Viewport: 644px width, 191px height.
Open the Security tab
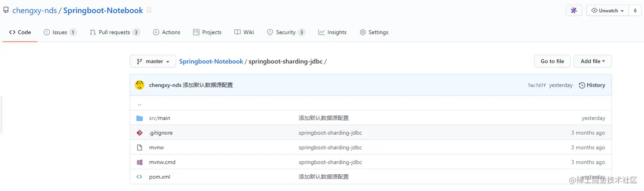[x=286, y=32]
